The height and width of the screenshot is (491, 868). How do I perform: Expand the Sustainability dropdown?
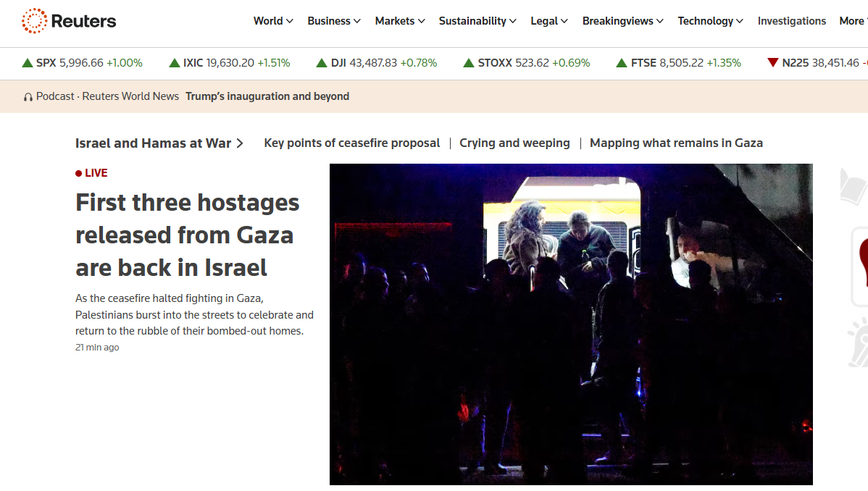477,21
